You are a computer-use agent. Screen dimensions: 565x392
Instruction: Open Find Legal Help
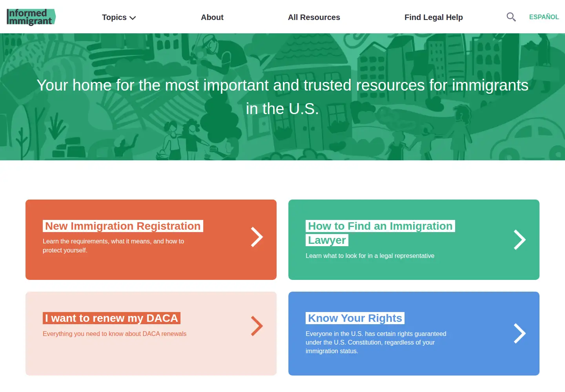pyautogui.click(x=434, y=17)
